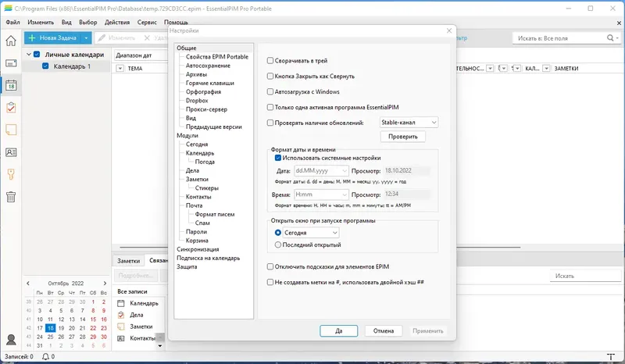Click Проверить updates button
Viewport: 625px width, 364px height.
(403, 137)
